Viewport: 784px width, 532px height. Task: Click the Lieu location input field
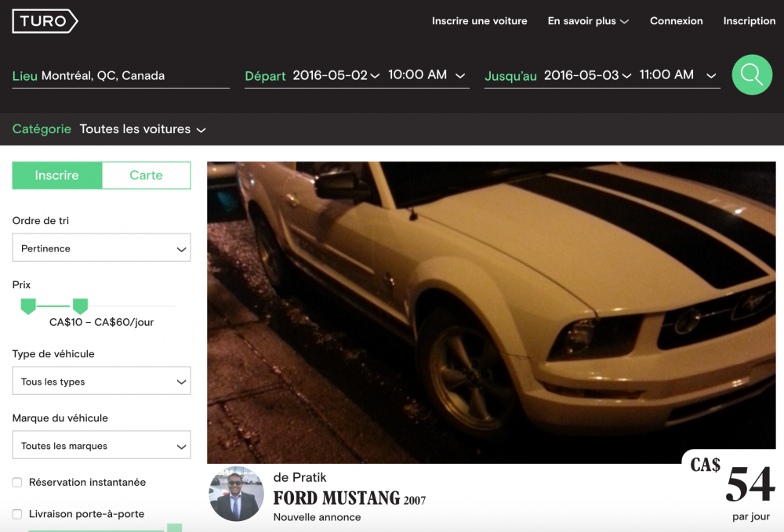click(x=133, y=76)
